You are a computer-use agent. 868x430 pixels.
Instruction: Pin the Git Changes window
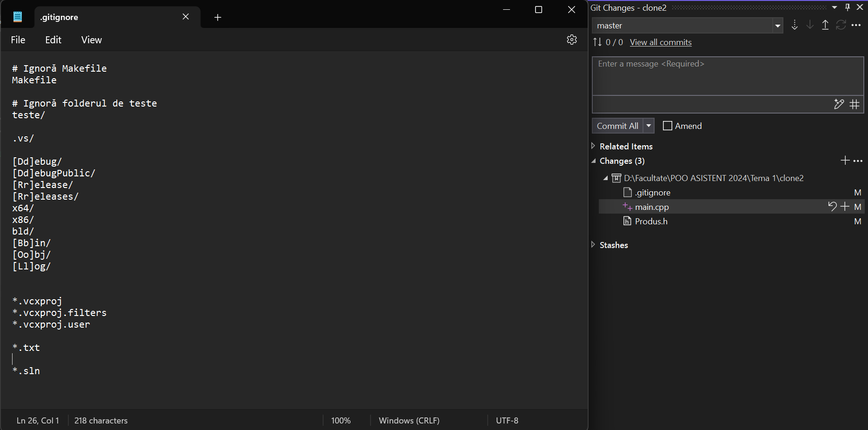[848, 7]
